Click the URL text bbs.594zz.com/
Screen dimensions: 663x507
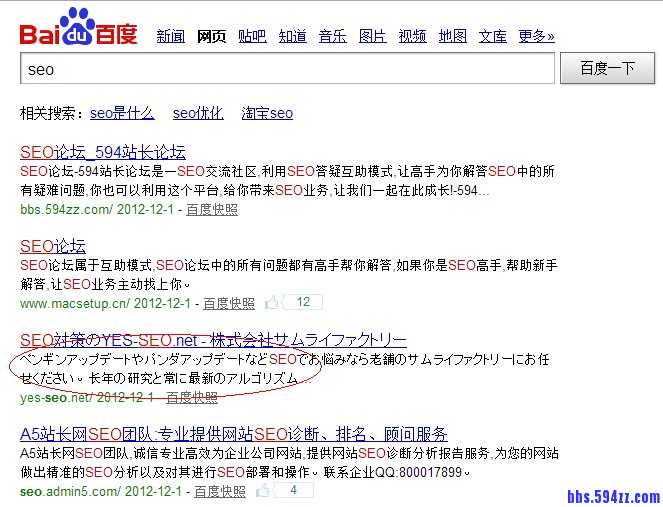pos(66,209)
